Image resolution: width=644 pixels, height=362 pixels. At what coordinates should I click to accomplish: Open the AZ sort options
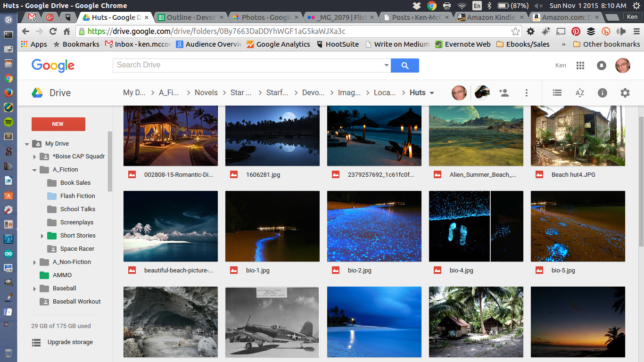click(580, 93)
